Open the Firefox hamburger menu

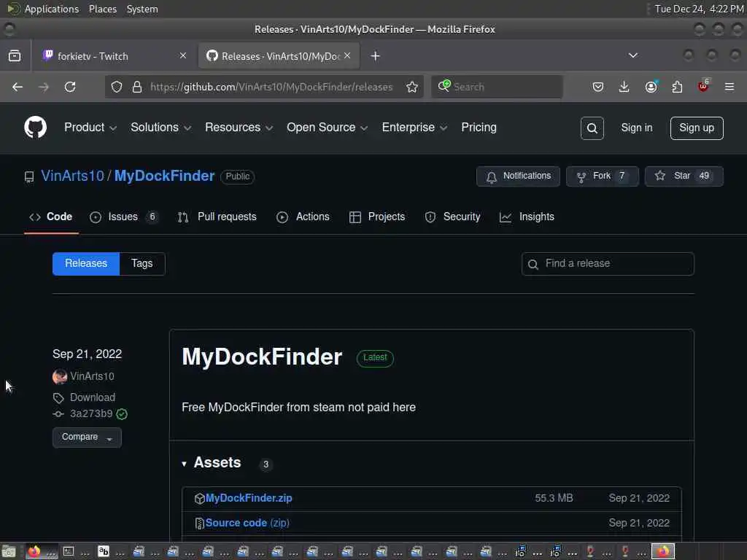pos(729,87)
